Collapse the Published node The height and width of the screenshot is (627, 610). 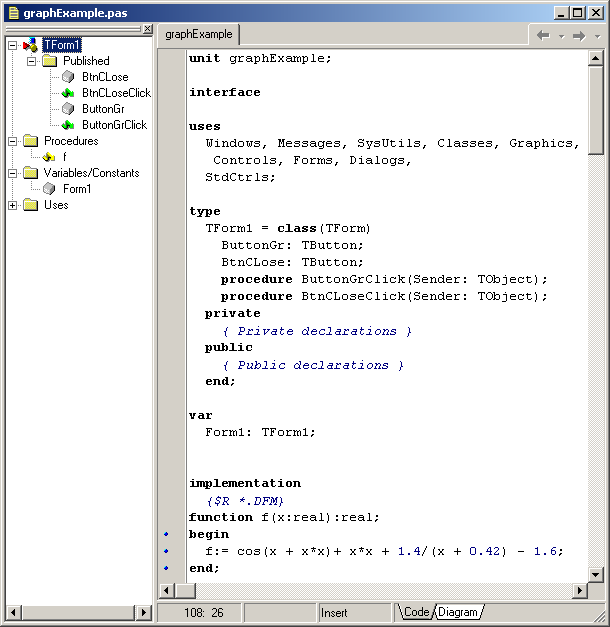(x=32, y=61)
